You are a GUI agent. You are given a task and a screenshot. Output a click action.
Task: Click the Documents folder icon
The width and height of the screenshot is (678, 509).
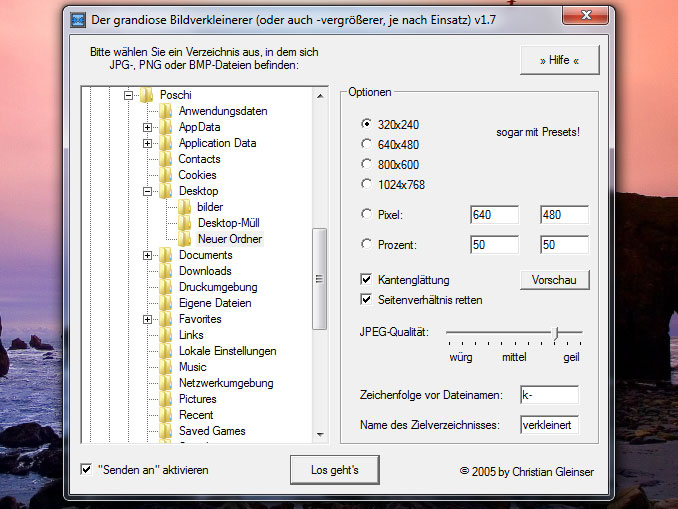coord(166,255)
